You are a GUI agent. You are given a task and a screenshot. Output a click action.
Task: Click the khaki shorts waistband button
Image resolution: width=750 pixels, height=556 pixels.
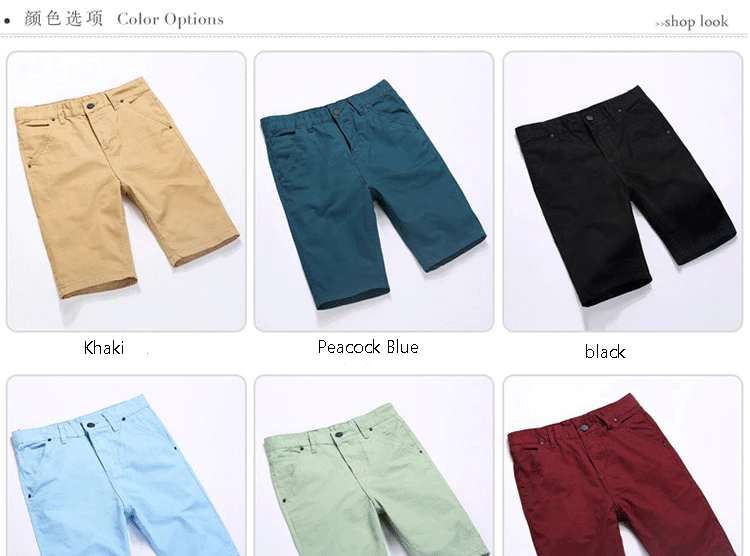(x=89, y=106)
